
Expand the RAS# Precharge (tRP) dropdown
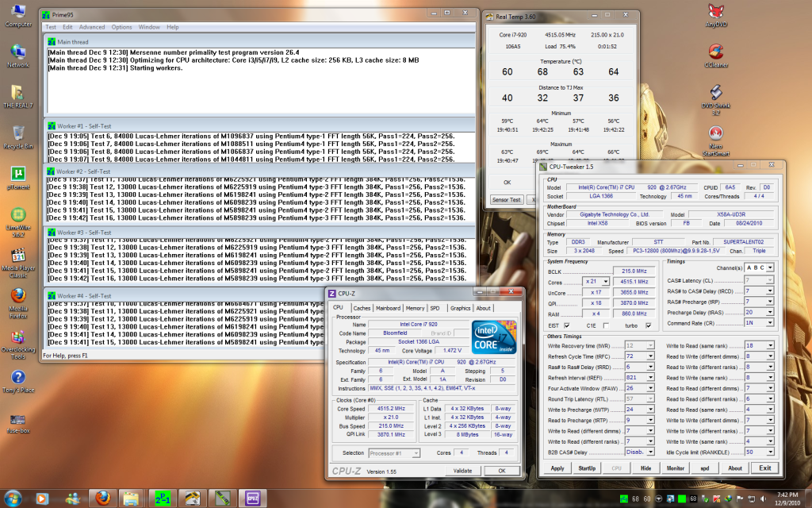tap(770, 302)
